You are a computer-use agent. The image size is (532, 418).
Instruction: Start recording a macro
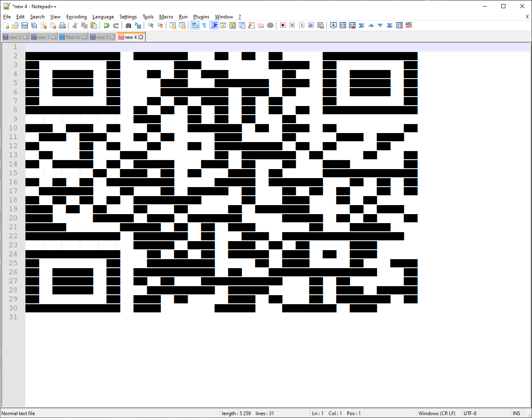(283, 25)
